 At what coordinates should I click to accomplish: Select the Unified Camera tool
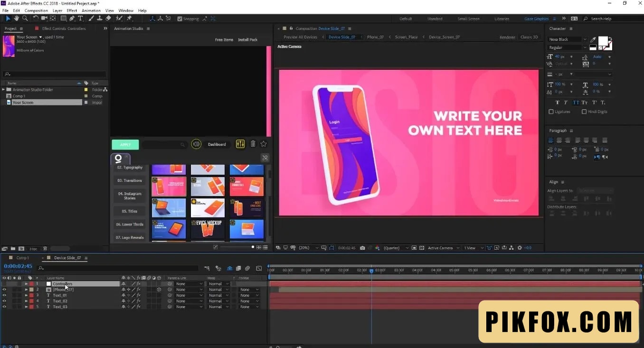(44, 19)
